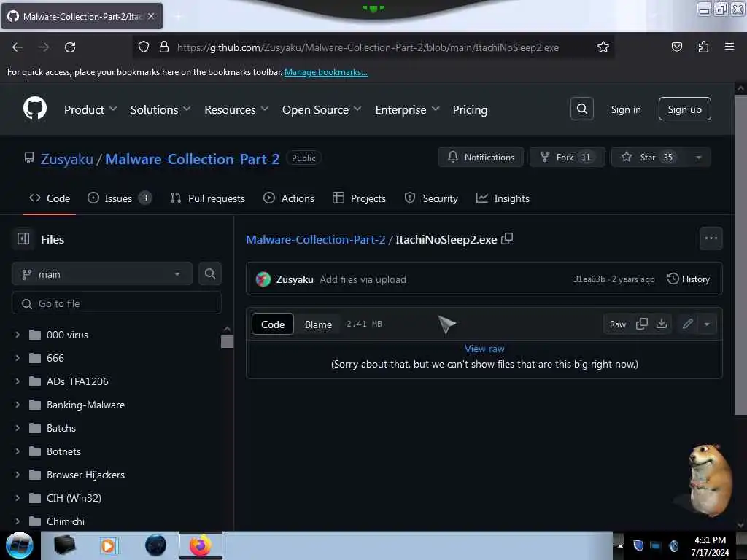The height and width of the screenshot is (560, 747).
Task: Expand the Batchs folder chevron
Action: click(x=18, y=428)
